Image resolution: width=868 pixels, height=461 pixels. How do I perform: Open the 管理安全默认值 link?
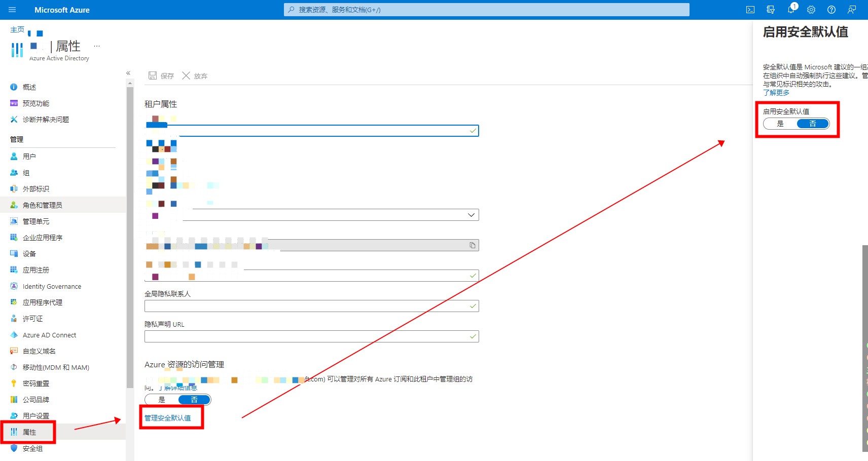coord(168,418)
